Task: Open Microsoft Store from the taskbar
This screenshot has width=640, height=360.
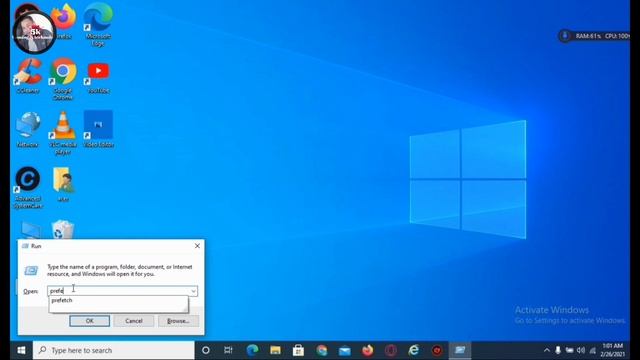Action: click(x=298, y=350)
